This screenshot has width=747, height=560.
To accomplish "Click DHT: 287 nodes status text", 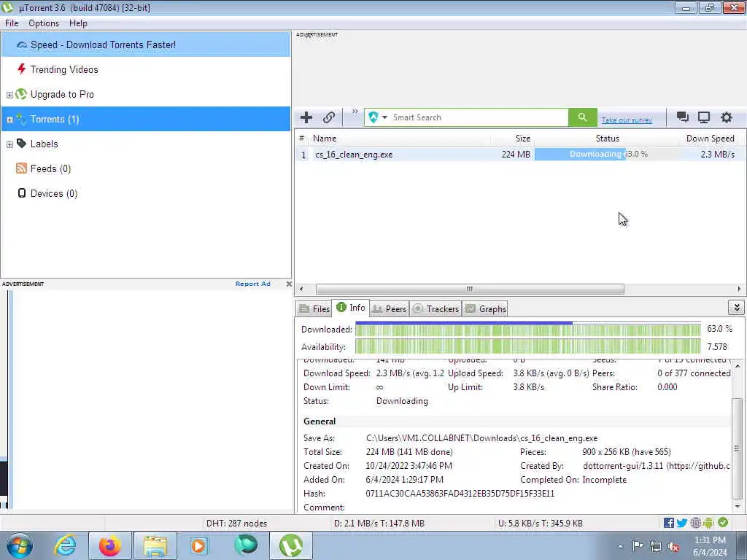I will coord(236,524).
